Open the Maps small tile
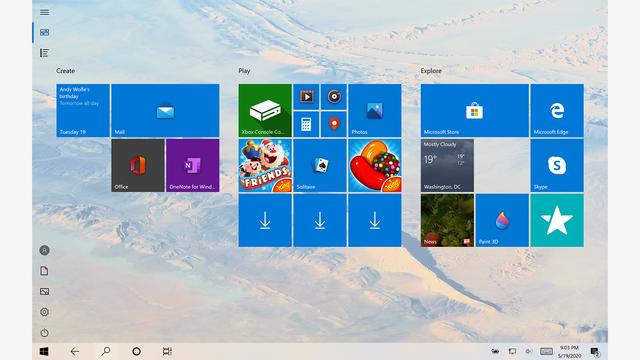Image resolution: width=640 pixels, height=360 pixels. click(334, 124)
